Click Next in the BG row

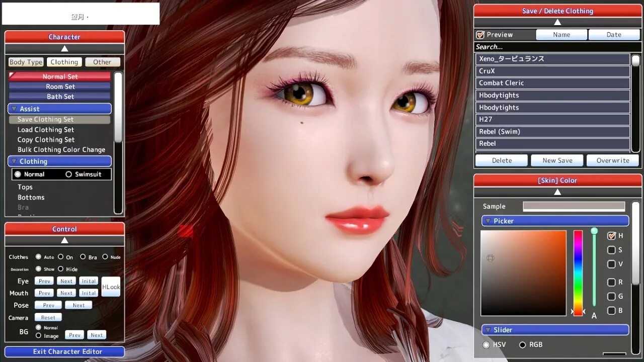(x=97, y=335)
